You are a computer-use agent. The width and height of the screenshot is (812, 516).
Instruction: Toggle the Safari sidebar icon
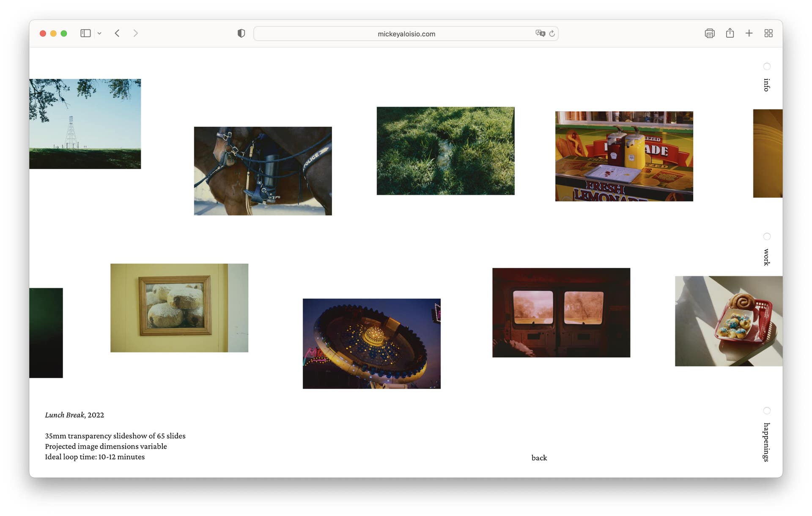tap(85, 33)
